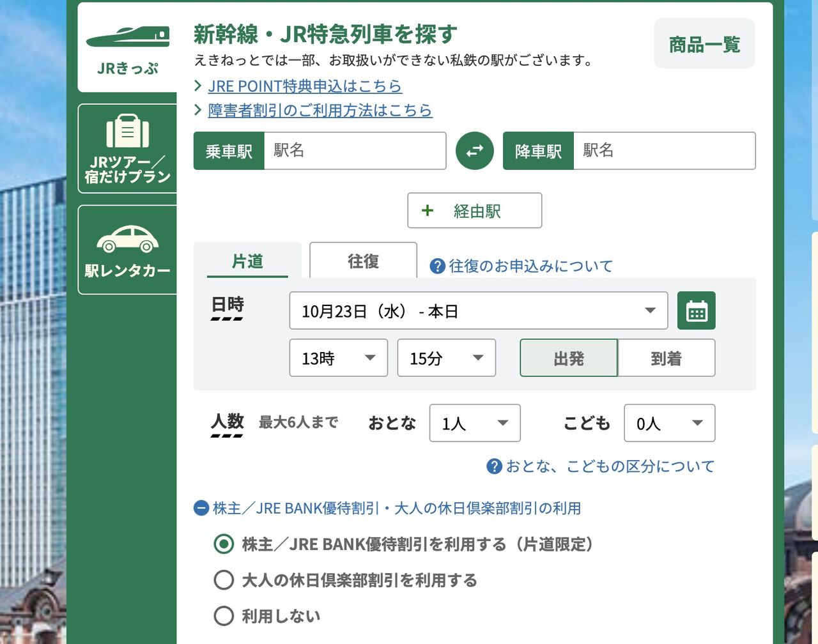This screenshot has height=644, width=818.
Task: Click the 新幹線・JR特急列車を探す heading
Action: click(325, 34)
